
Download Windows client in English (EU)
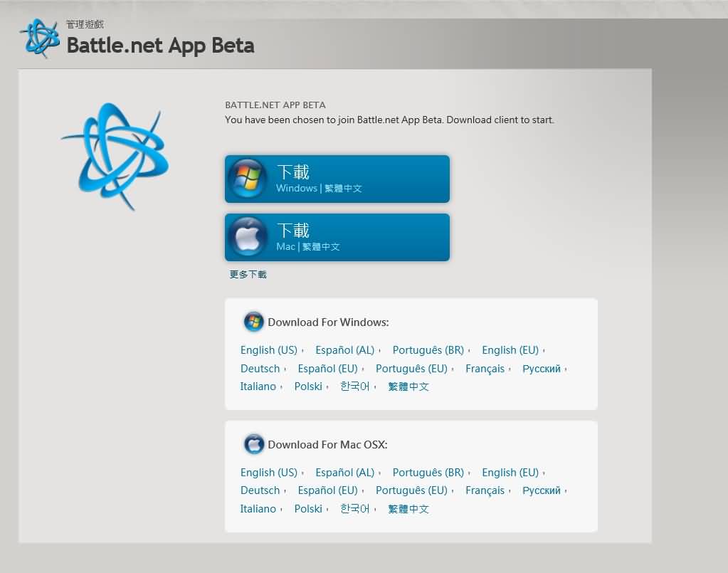pyautogui.click(x=510, y=350)
